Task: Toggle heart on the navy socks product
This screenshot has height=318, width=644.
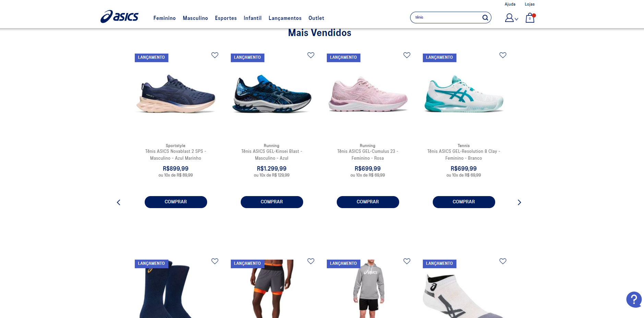Action: [x=215, y=261]
